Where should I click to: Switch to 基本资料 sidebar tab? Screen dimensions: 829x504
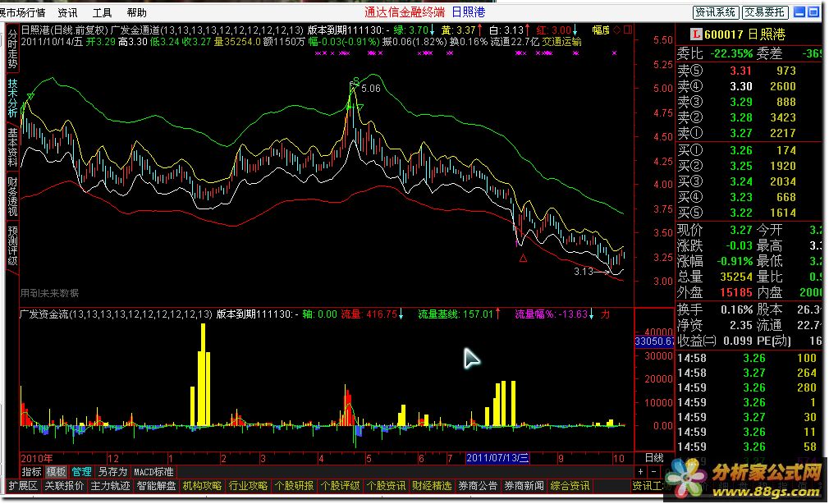tap(12, 148)
